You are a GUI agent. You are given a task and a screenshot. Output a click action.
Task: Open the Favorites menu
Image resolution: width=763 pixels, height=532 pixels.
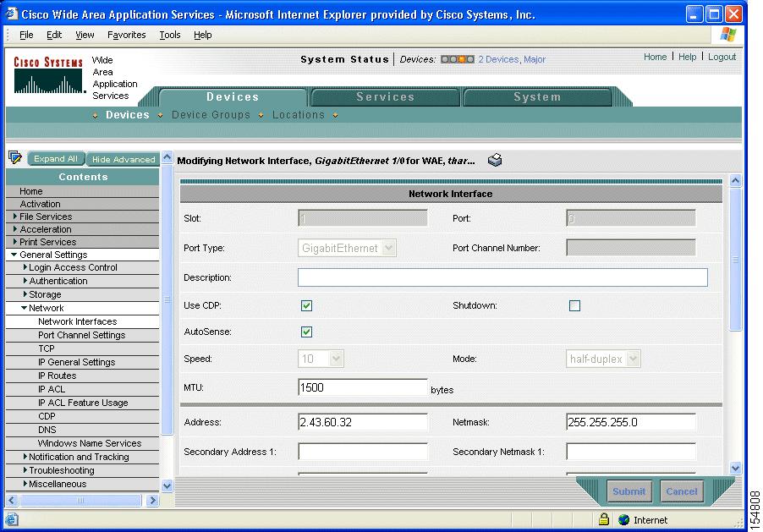(x=127, y=35)
